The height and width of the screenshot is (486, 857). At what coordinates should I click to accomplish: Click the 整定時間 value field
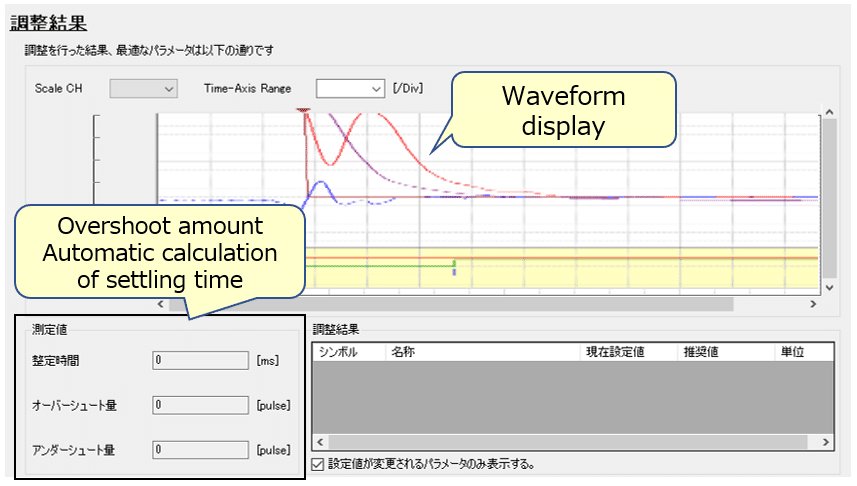[201, 360]
